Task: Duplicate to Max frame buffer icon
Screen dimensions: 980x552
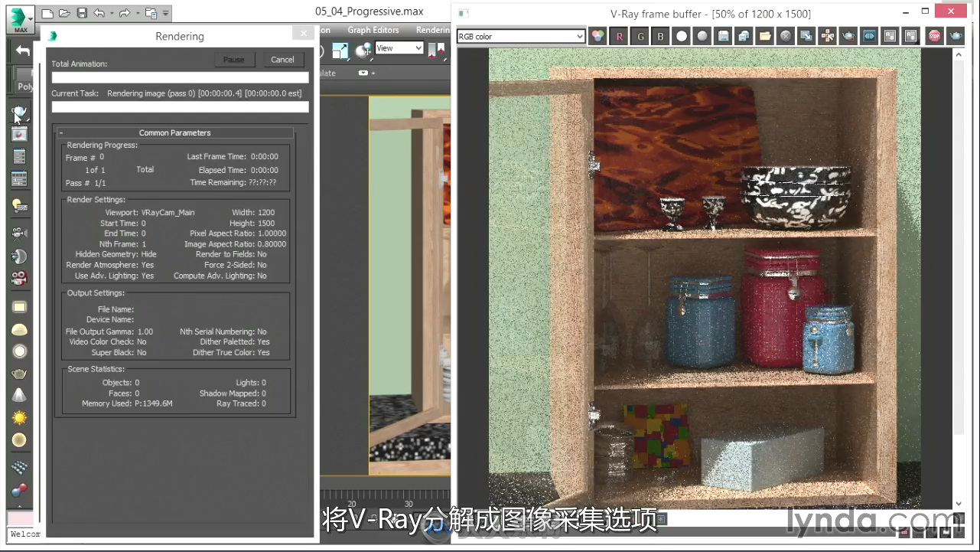Action: click(806, 36)
